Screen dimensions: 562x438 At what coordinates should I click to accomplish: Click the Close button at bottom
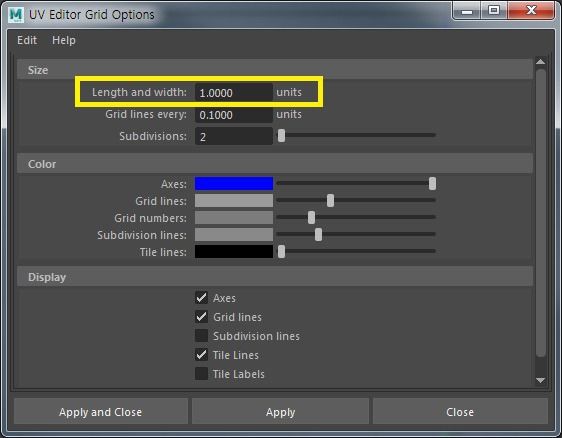460,411
